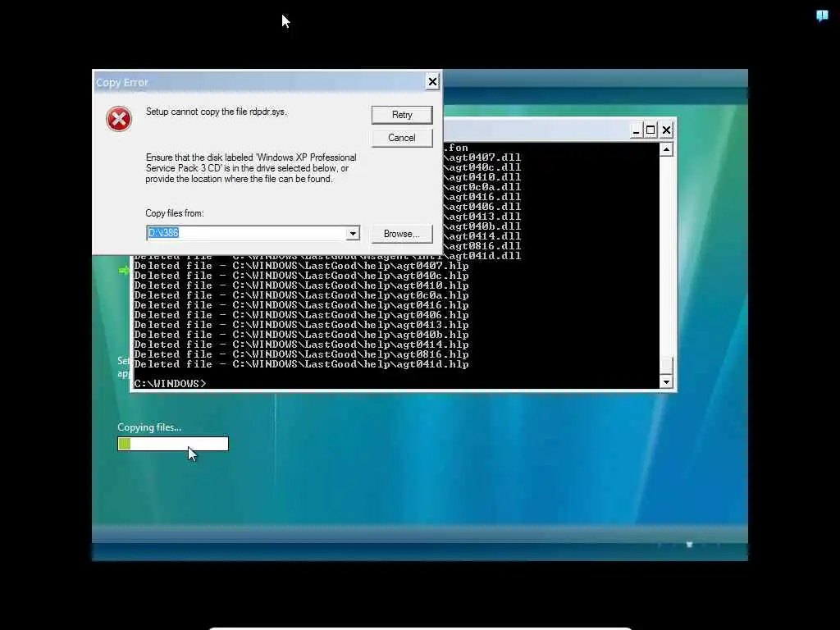
Task: Click the Retry button in Copy Error dialog
Action: pos(402,115)
